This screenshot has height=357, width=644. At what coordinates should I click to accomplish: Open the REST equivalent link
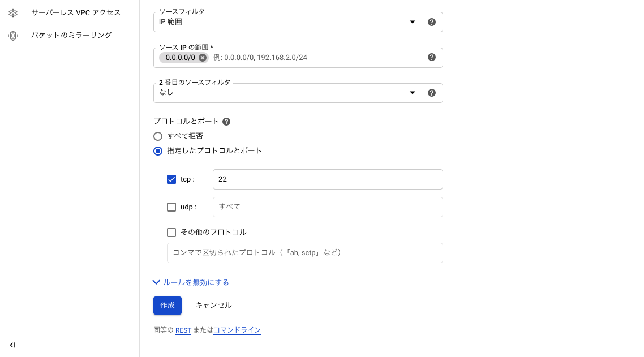(183, 330)
